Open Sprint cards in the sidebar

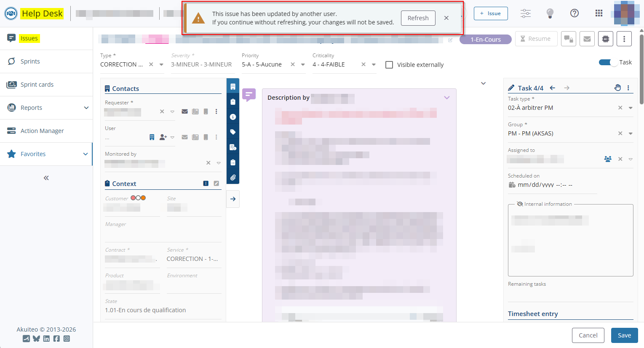coord(37,85)
